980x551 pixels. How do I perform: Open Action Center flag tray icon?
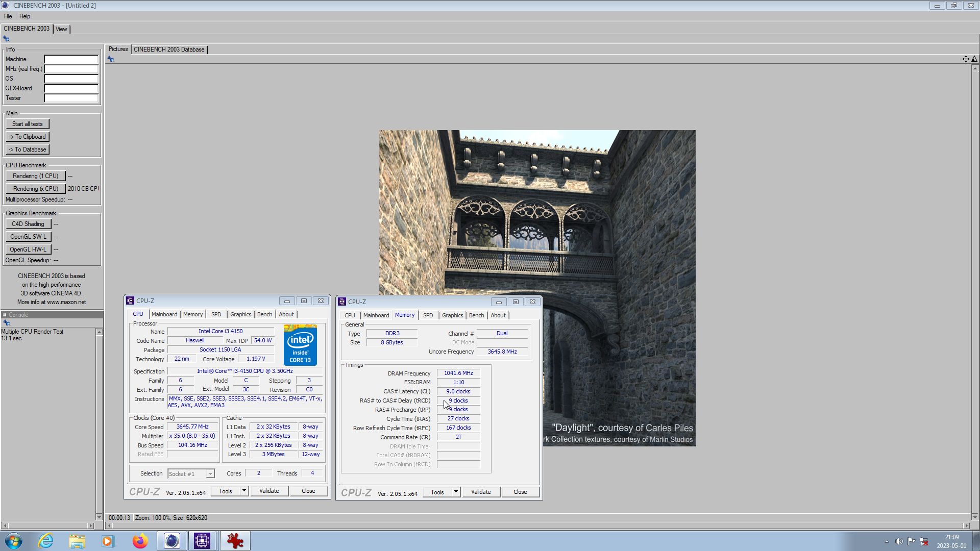911,541
